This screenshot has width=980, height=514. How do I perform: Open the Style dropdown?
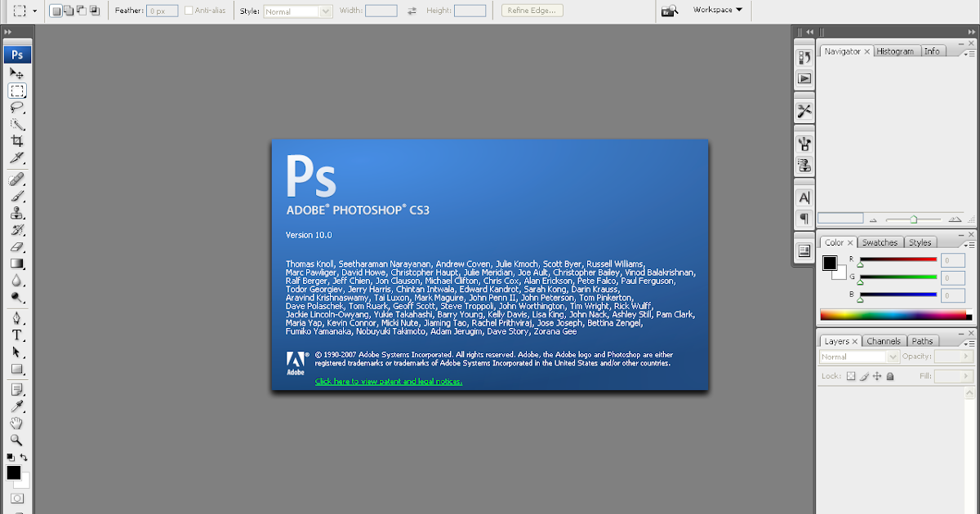coord(298,11)
